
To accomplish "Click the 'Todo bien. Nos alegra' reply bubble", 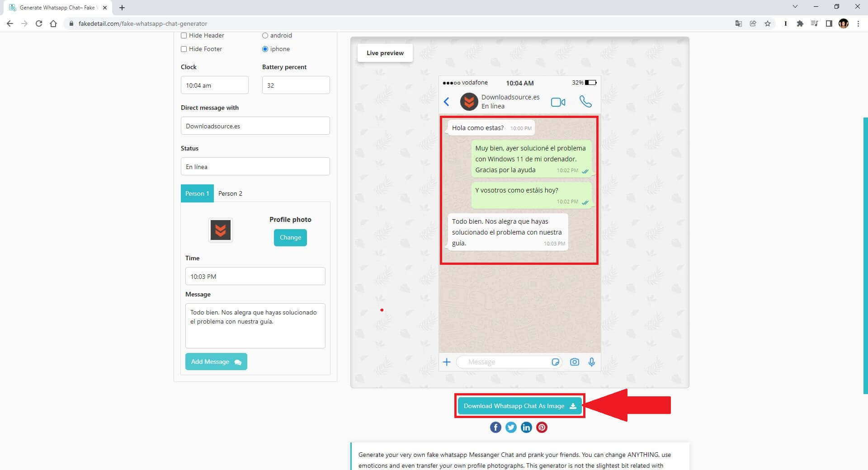I will click(508, 232).
